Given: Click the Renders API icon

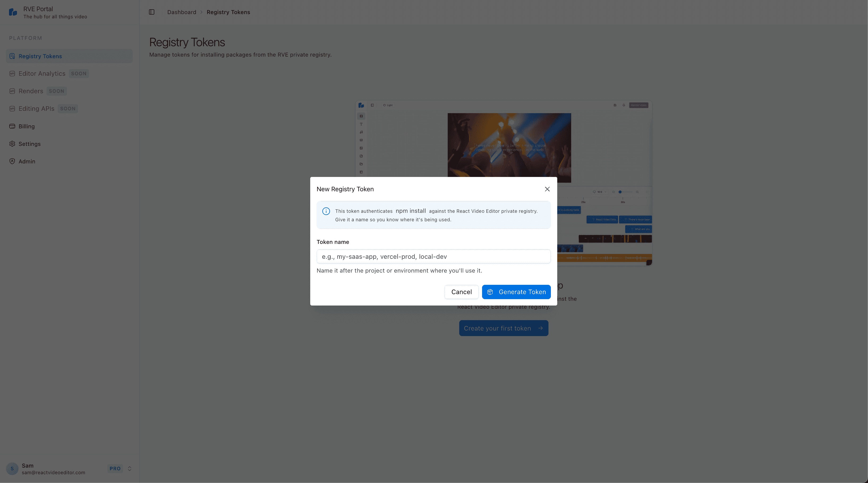Looking at the screenshot, I should pyautogui.click(x=12, y=91).
